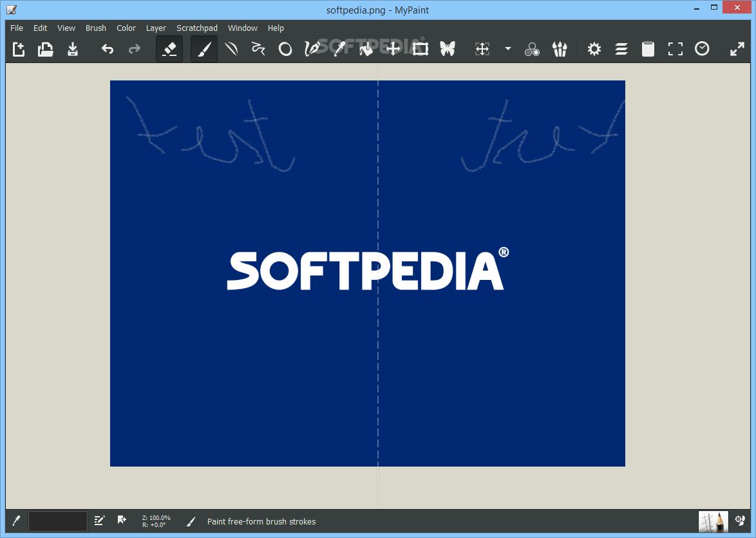Select the freehand Brush tool
The height and width of the screenshot is (538, 756).
point(204,49)
